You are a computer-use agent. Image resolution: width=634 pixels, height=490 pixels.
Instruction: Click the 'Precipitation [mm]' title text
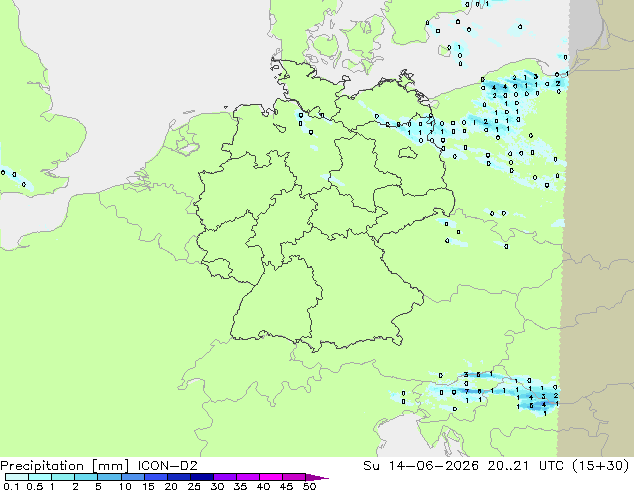[64, 466]
